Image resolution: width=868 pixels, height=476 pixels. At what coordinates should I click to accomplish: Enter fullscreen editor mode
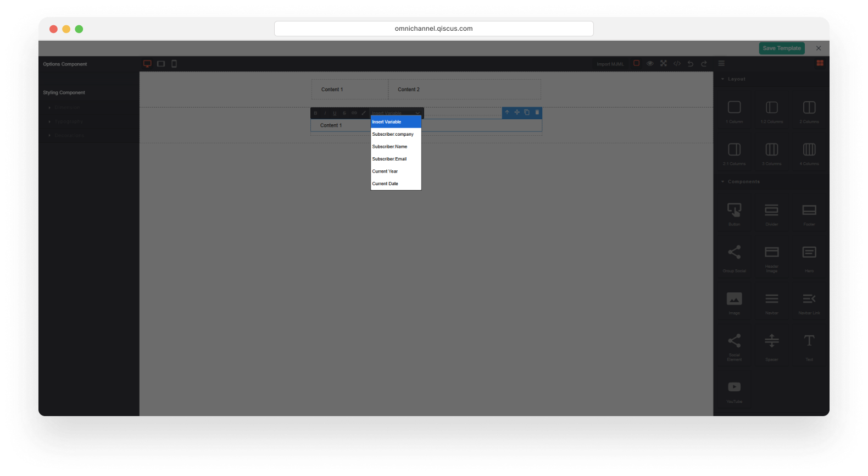point(664,63)
